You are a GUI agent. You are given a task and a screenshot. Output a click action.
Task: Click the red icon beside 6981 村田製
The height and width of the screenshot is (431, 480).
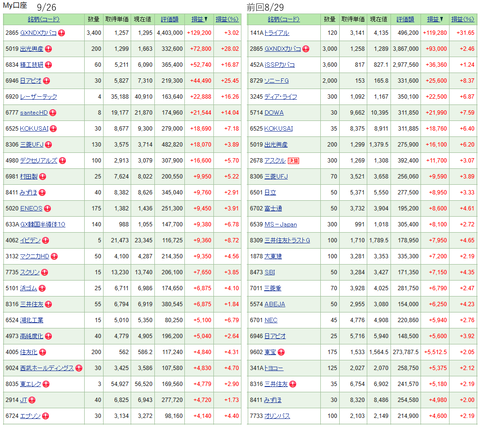tap(43, 177)
